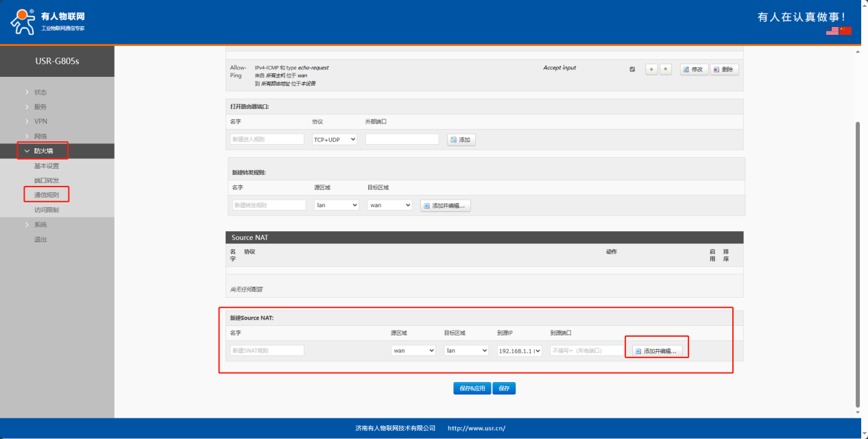Click 添加并编辑 for the new Source NAT
Viewport: 868px width, 439px height.
click(657, 351)
